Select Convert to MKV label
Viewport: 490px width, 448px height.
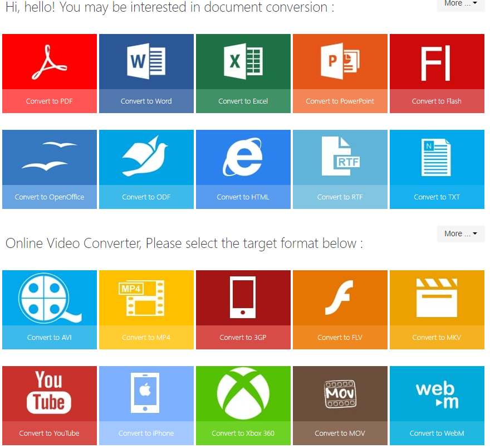tap(437, 337)
